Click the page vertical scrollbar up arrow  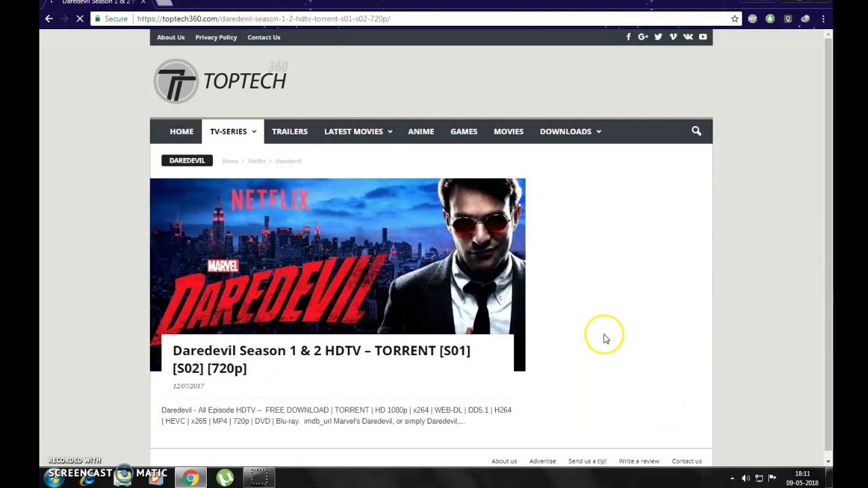click(828, 35)
